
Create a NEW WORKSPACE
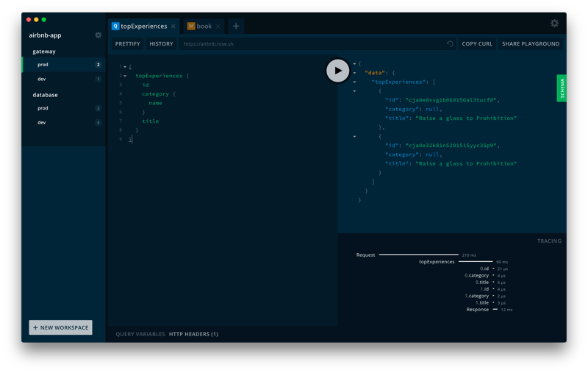(x=60, y=327)
